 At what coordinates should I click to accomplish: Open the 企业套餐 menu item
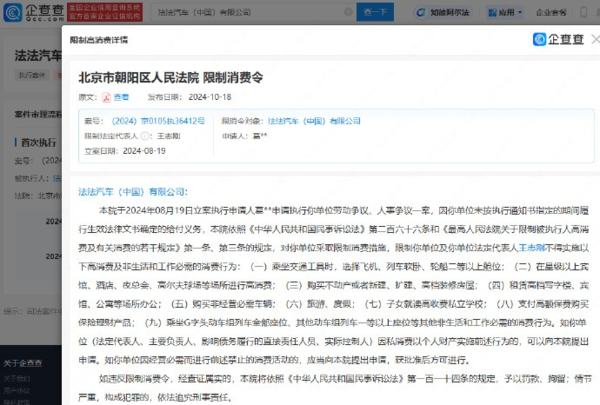click(551, 13)
